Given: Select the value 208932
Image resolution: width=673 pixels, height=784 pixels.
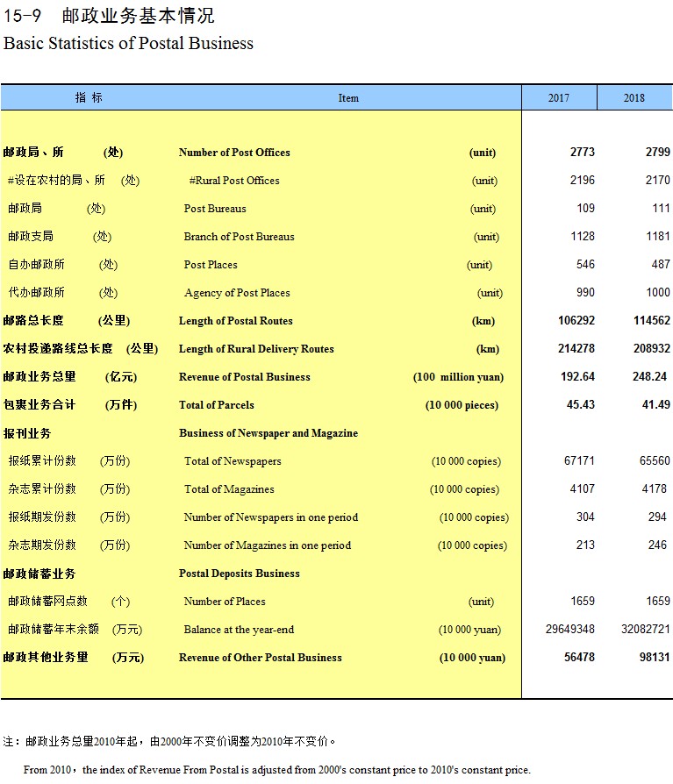Looking at the screenshot, I should pos(651,348).
